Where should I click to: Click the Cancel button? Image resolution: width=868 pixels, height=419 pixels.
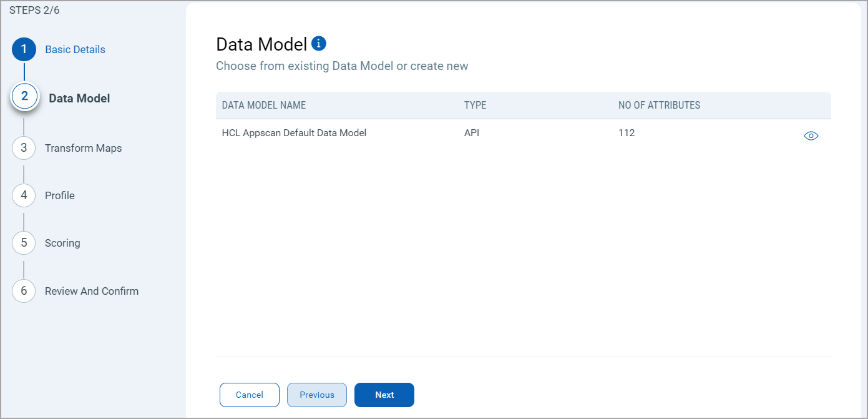pyautogui.click(x=249, y=395)
